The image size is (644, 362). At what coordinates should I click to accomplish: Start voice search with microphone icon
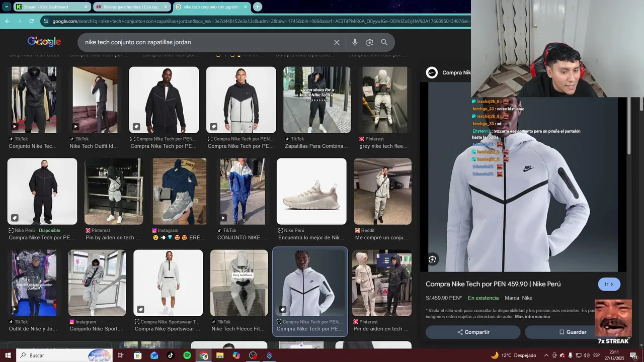coord(355,42)
